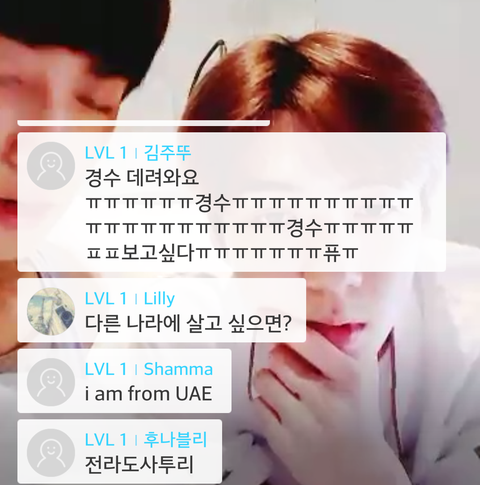Tap the comment "i am from UAE"

pos(149,394)
